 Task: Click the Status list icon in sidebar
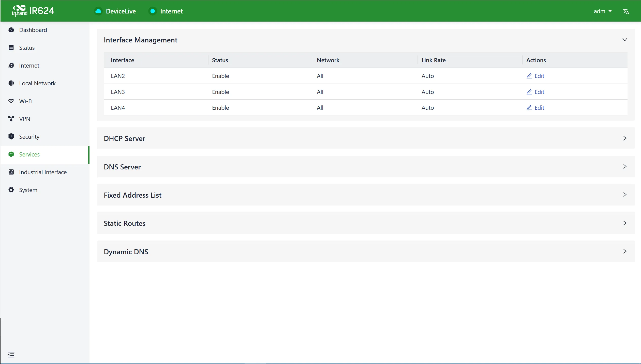[11, 48]
